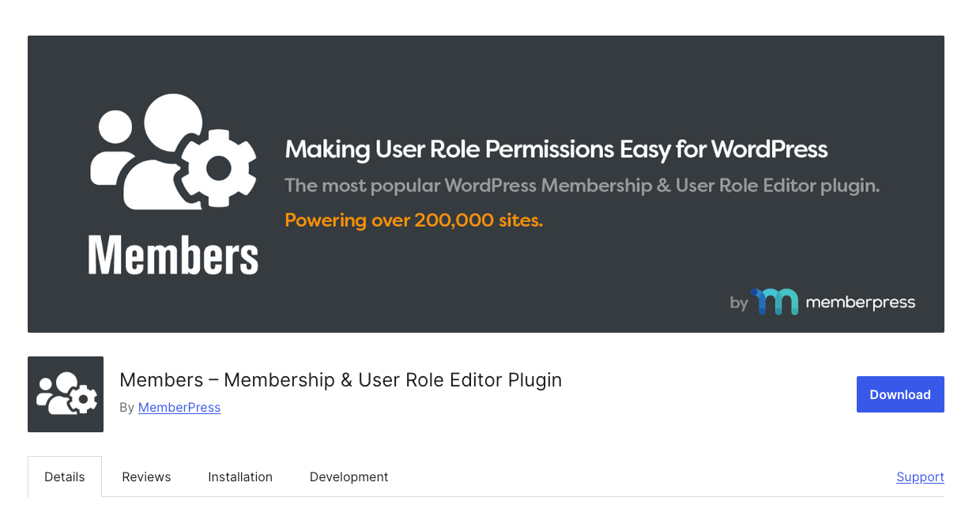The height and width of the screenshot is (520, 980).
Task: Select the Details tab
Action: (64, 477)
